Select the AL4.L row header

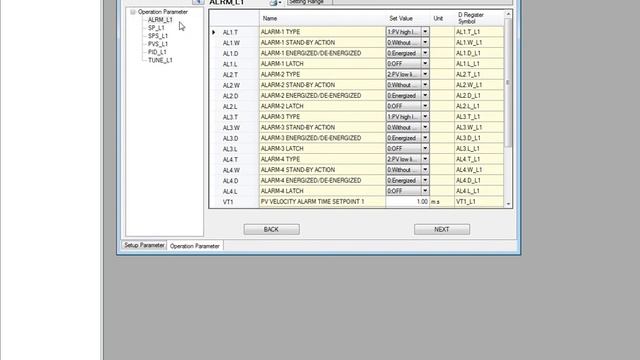click(234, 191)
